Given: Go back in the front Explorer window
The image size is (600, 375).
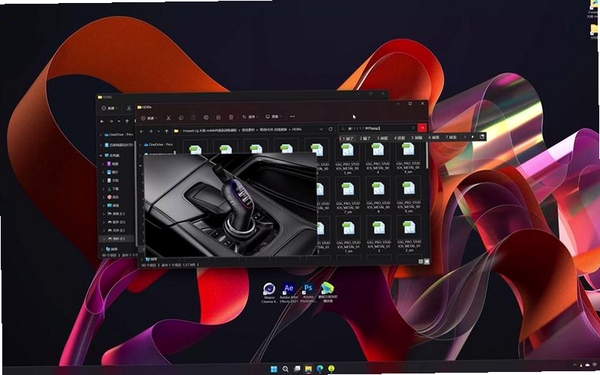Looking at the screenshot, I should (x=142, y=131).
